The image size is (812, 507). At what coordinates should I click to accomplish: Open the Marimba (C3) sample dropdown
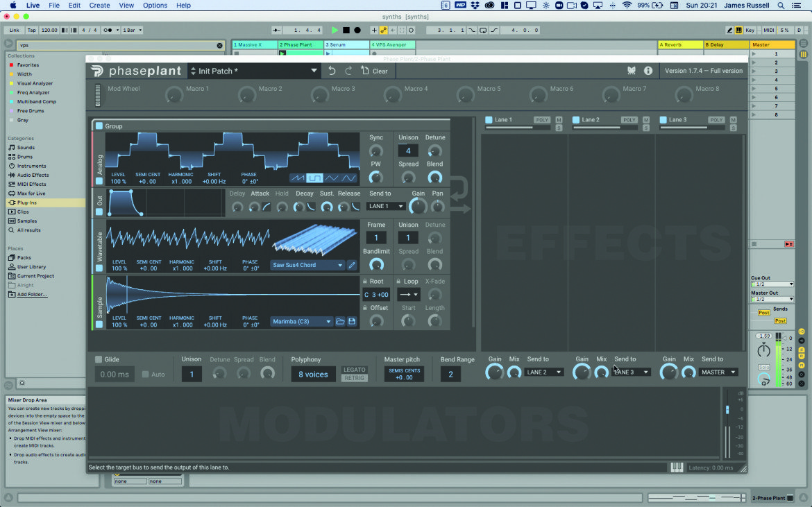click(x=301, y=321)
